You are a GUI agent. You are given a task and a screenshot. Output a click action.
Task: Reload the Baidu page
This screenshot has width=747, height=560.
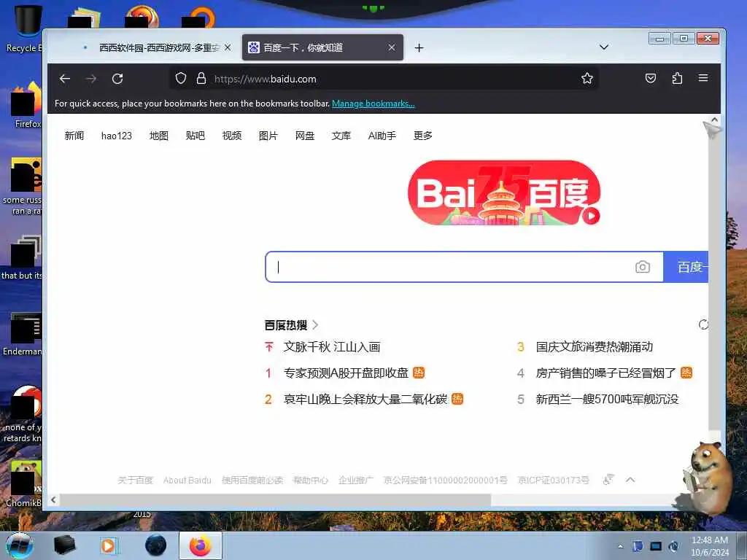click(x=117, y=79)
